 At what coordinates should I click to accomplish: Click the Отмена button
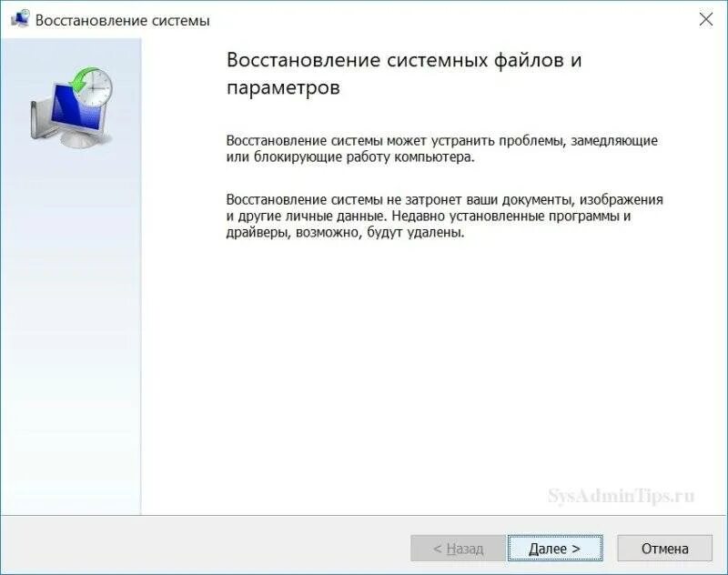[664, 548]
